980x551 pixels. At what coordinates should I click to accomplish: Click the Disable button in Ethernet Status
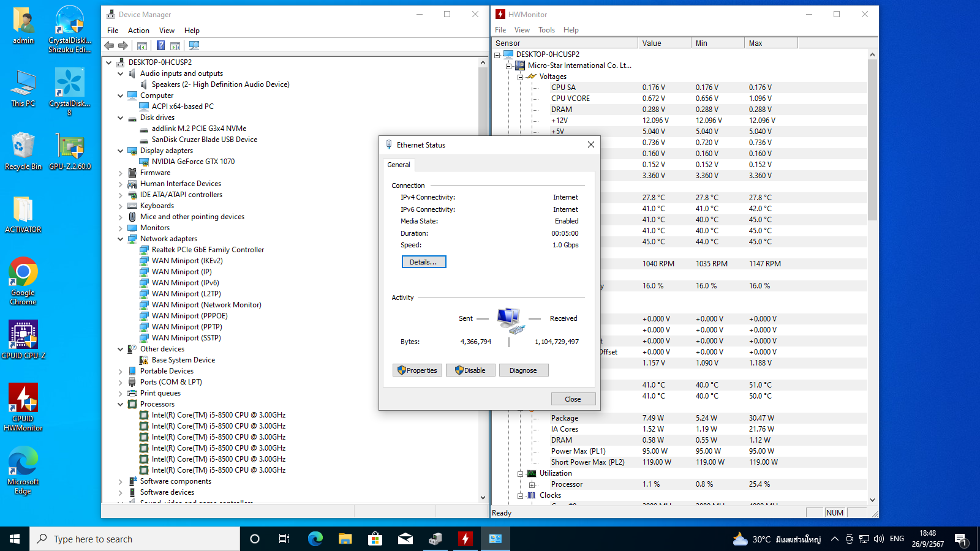click(x=470, y=370)
